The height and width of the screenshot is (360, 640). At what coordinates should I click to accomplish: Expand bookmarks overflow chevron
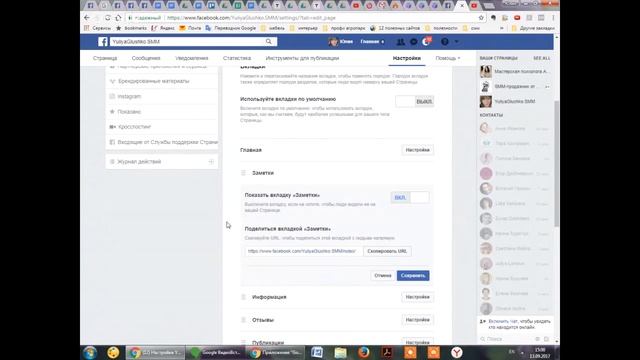pos(502,28)
